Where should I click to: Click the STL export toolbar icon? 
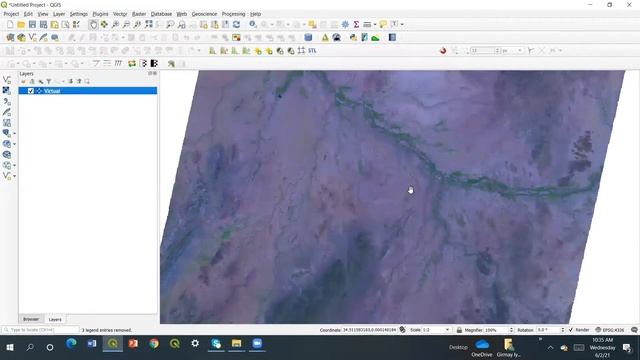(x=312, y=51)
